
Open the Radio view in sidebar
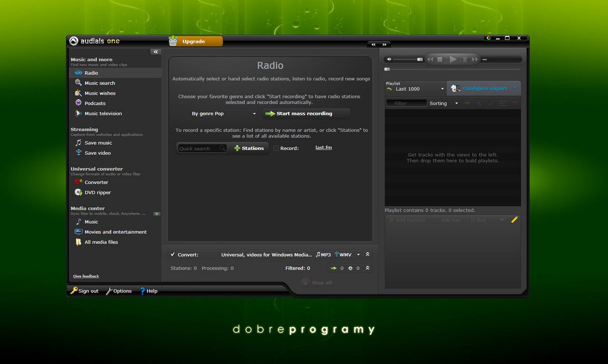[x=115, y=73]
